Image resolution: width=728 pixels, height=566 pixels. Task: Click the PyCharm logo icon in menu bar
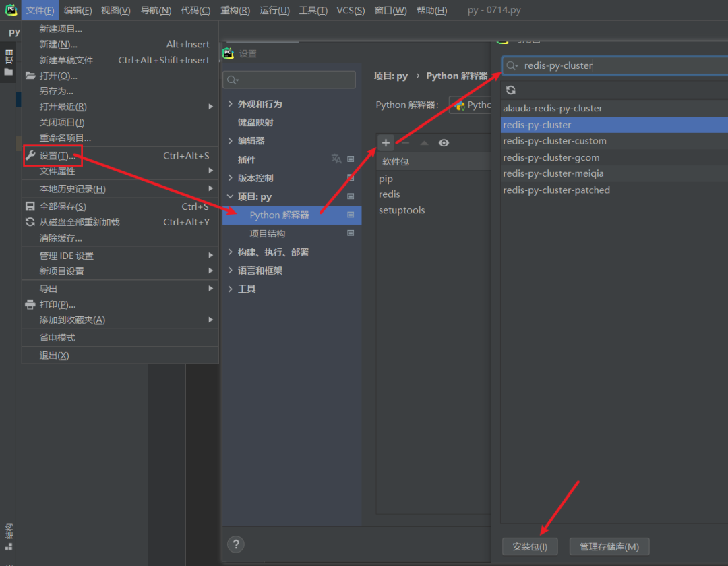pos(11,9)
